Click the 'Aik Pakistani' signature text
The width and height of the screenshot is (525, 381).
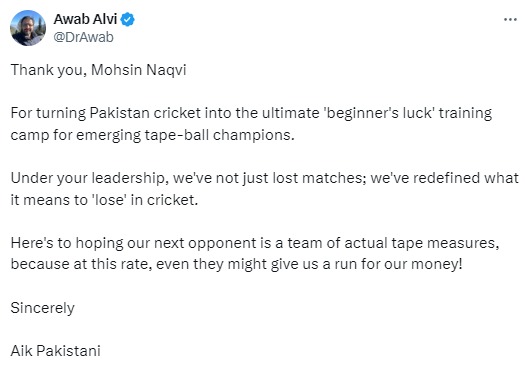[x=56, y=351]
